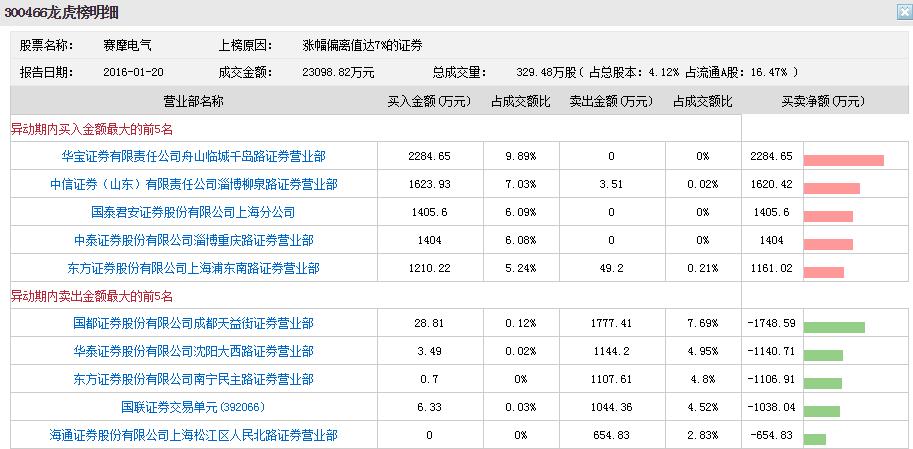
Task: Select net amount -1748.59 cell
Action: [x=772, y=322]
